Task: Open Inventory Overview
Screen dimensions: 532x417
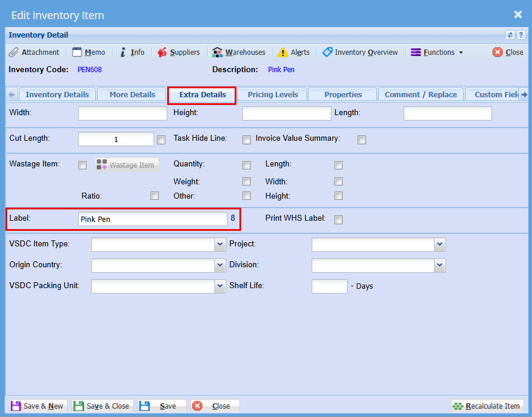Action: [x=360, y=52]
